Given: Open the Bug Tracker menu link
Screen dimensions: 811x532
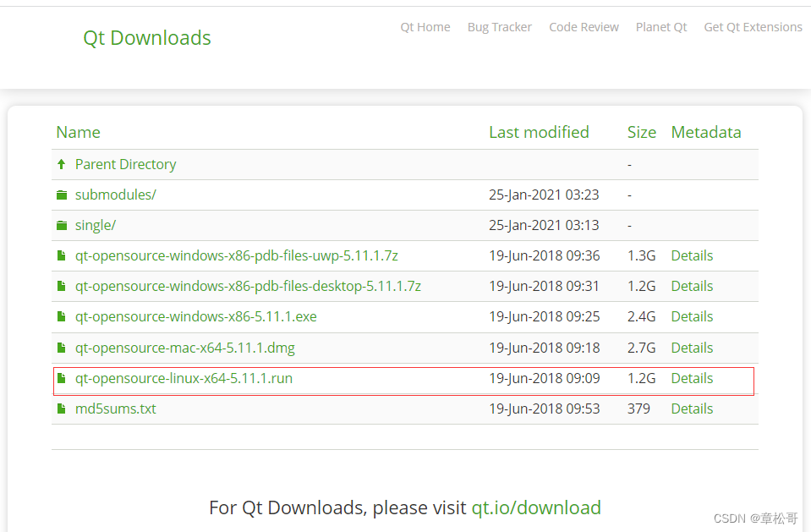Looking at the screenshot, I should point(500,27).
